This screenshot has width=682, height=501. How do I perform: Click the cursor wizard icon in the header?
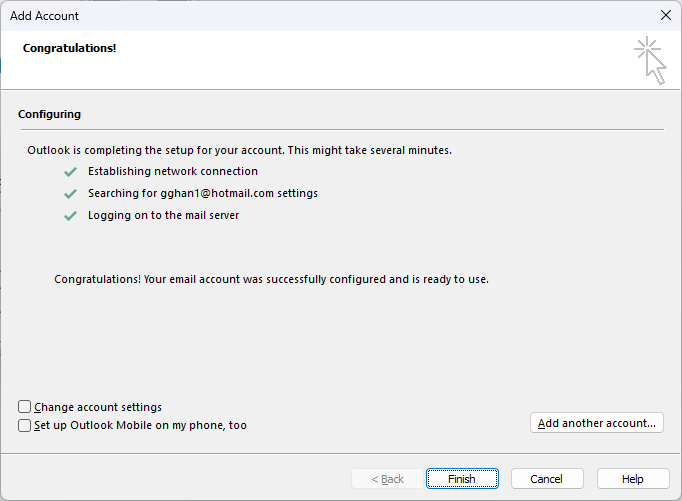tap(650, 60)
